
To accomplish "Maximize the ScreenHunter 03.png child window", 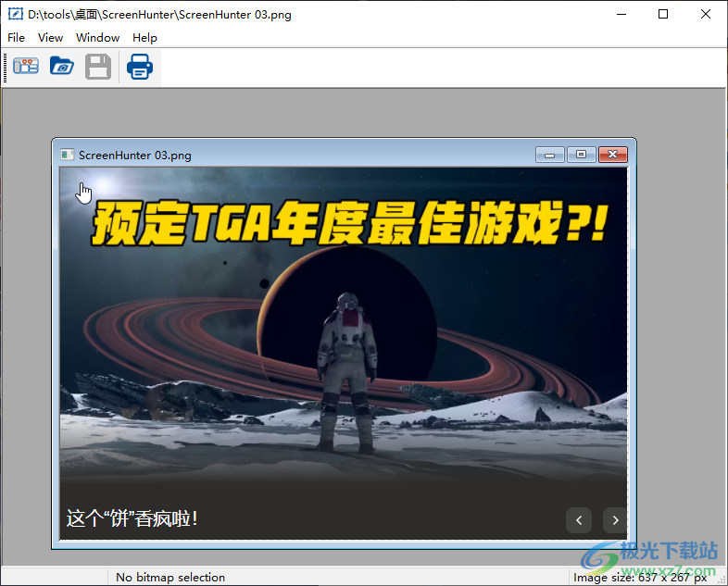I will point(582,155).
